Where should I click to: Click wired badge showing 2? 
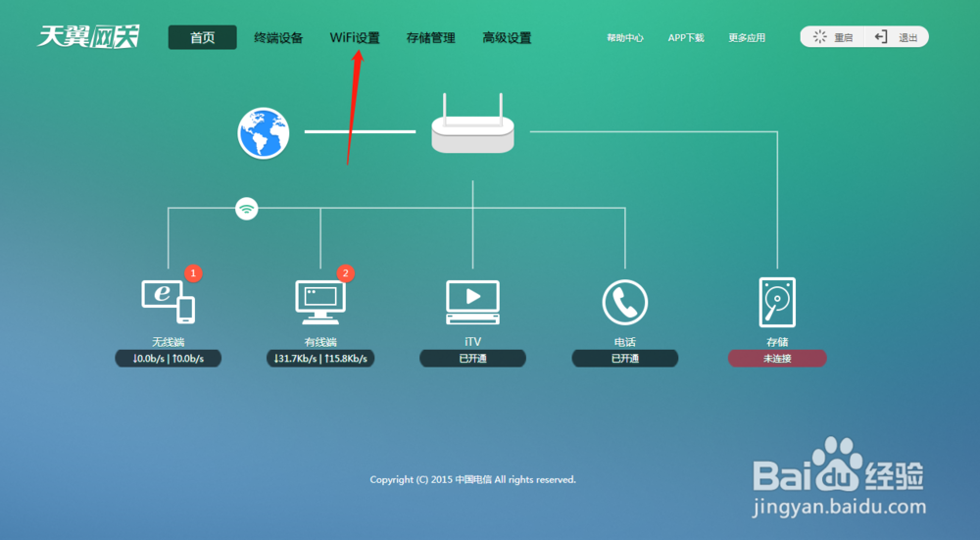[346, 273]
